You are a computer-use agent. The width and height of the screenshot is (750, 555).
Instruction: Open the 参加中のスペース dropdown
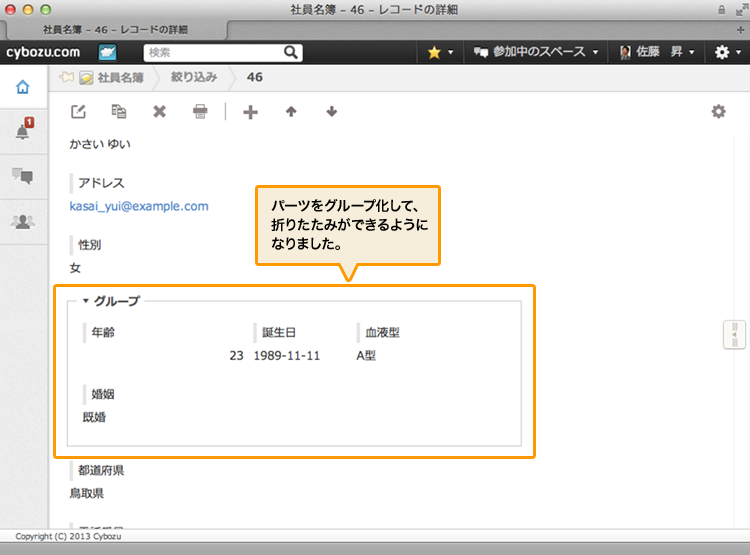pyautogui.click(x=536, y=52)
